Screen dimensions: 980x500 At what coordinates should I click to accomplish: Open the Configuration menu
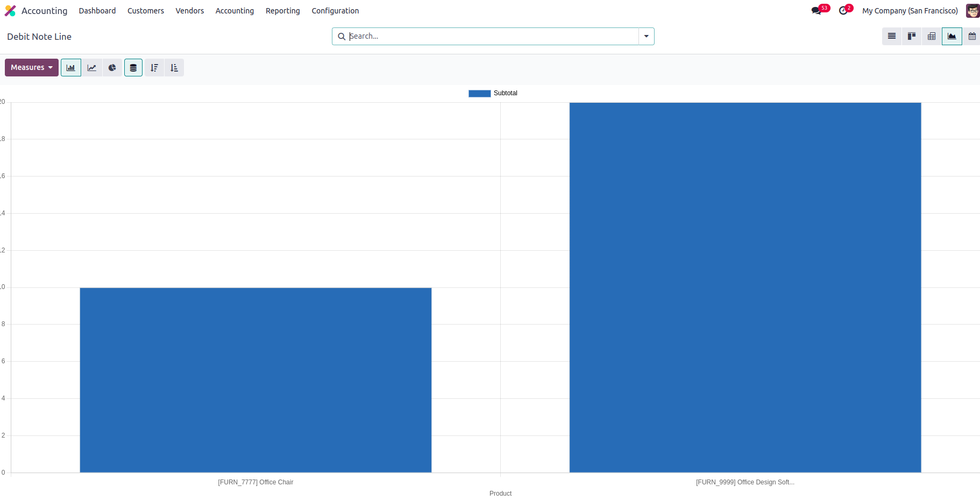click(x=335, y=11)
